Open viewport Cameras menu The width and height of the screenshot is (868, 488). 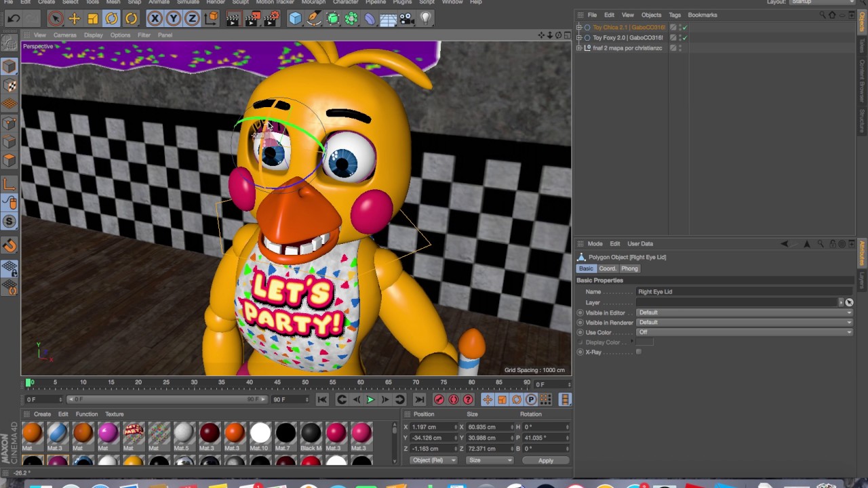pos(65,35)
